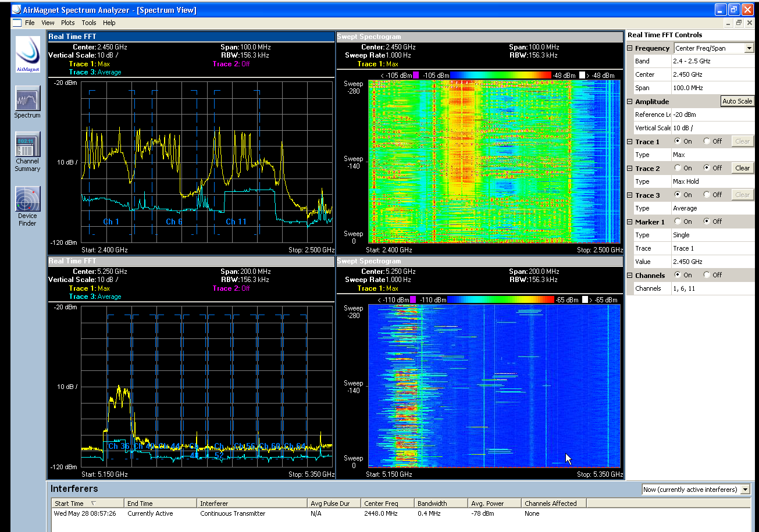The image size is (759, 532).
Task: Click the Ch 1 label in 2.4 GHz FFT
Action: click(x=111, y=222)
